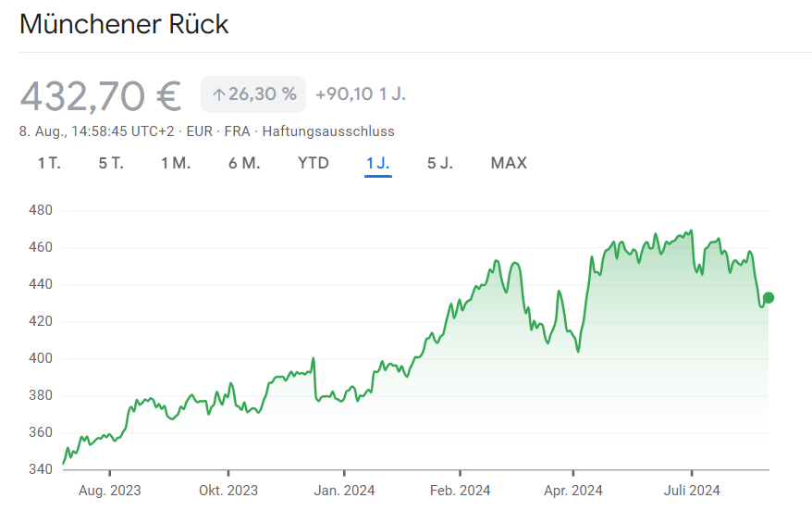Image resolution: width=812 pixels, height=523 pixels.
Task: Select the 1 J. range tab
Action: [x=378, y=163]
